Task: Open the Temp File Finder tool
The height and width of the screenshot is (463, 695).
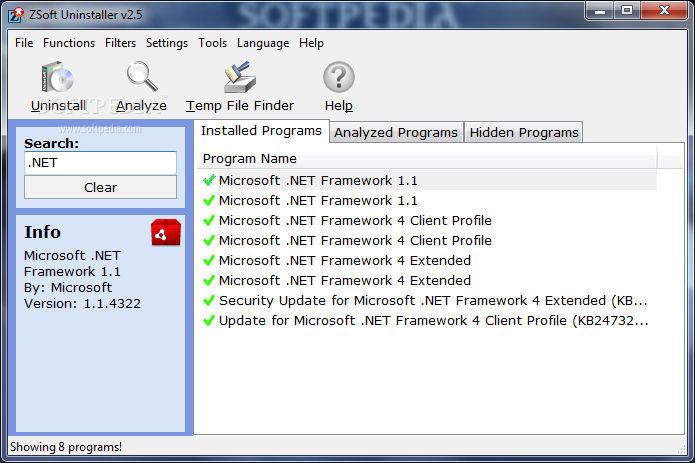Action: (x=240, y=87)
